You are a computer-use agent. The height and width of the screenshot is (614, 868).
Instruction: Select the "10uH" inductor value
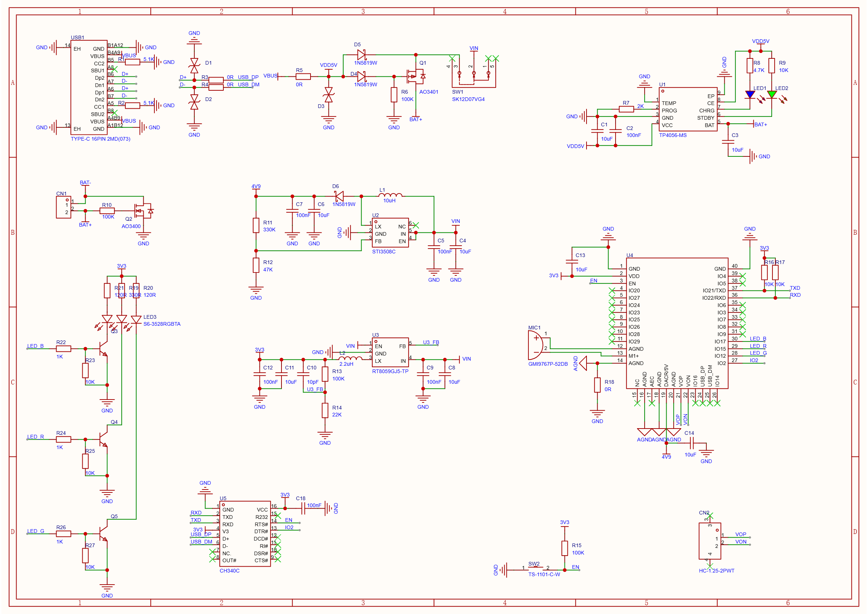pyautogui.click(x=390, y=201)
